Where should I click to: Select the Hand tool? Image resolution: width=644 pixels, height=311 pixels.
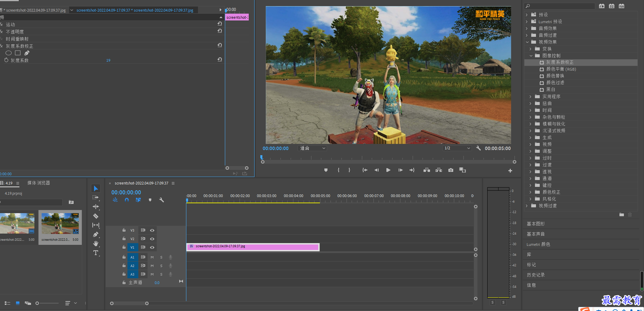(x=96, y=243)
